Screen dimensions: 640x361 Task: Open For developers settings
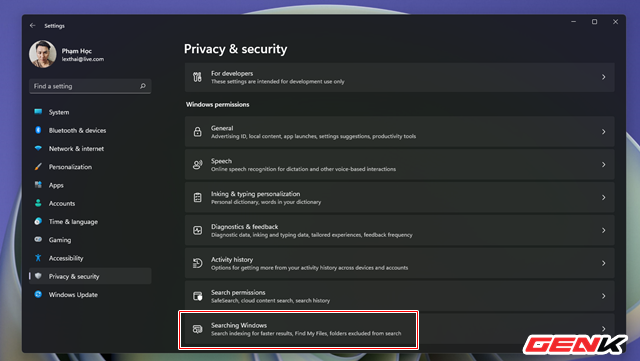(400, 77)
